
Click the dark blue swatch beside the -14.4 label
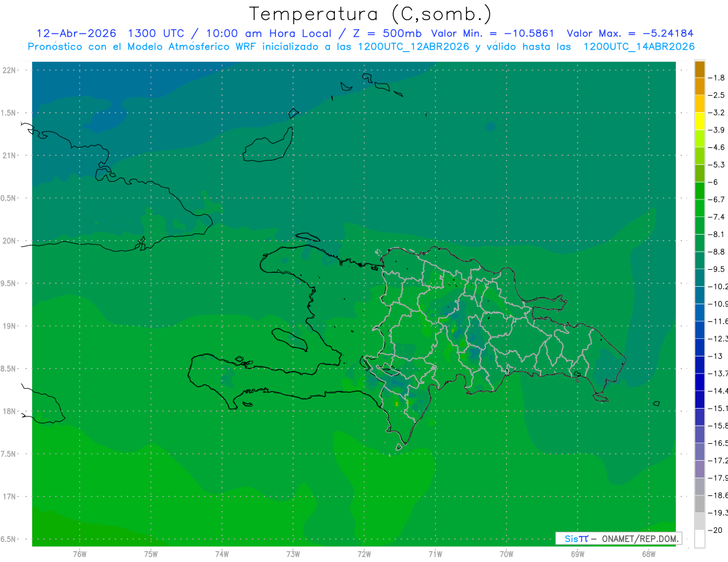coord(699,382)
